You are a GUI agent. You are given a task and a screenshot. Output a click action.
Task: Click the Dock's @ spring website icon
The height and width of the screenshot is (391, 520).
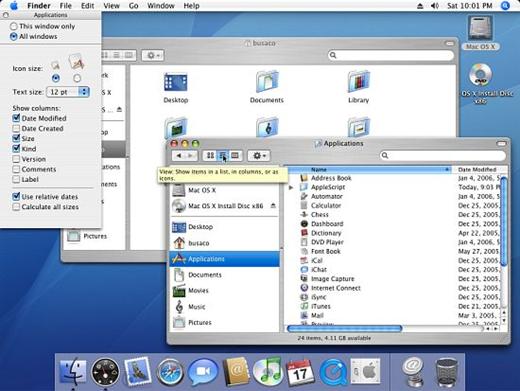tap(413, 372)
